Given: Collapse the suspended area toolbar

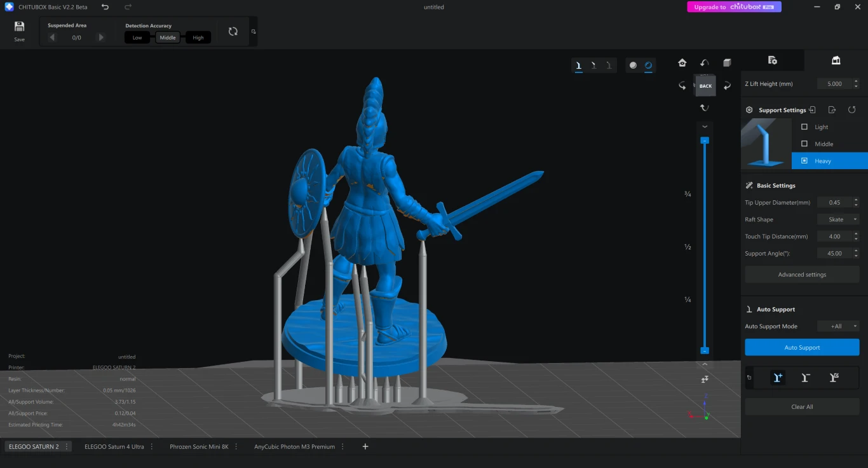Looking at the screenshot, I should (x=254, y=31).
